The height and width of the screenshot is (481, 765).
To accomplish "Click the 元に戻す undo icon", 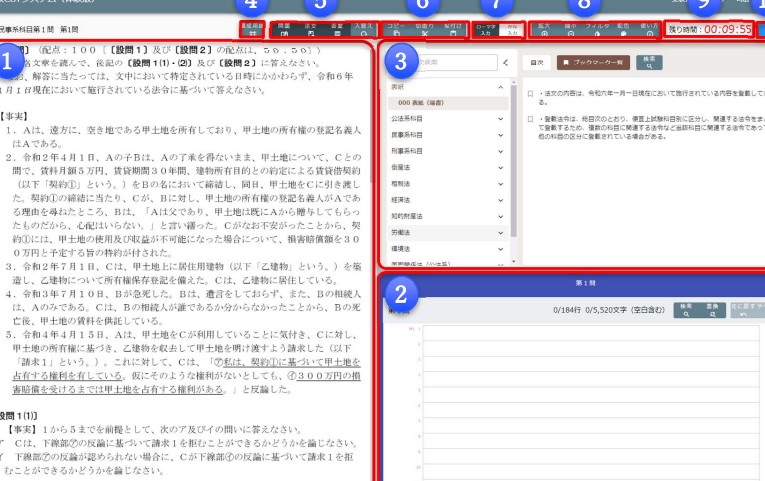I will pos(743,310).
